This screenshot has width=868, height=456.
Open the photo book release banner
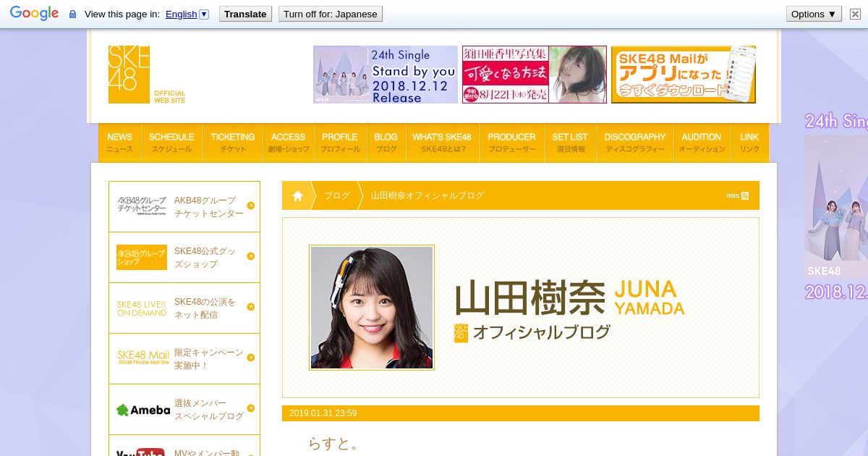click(x=535, y=75)
